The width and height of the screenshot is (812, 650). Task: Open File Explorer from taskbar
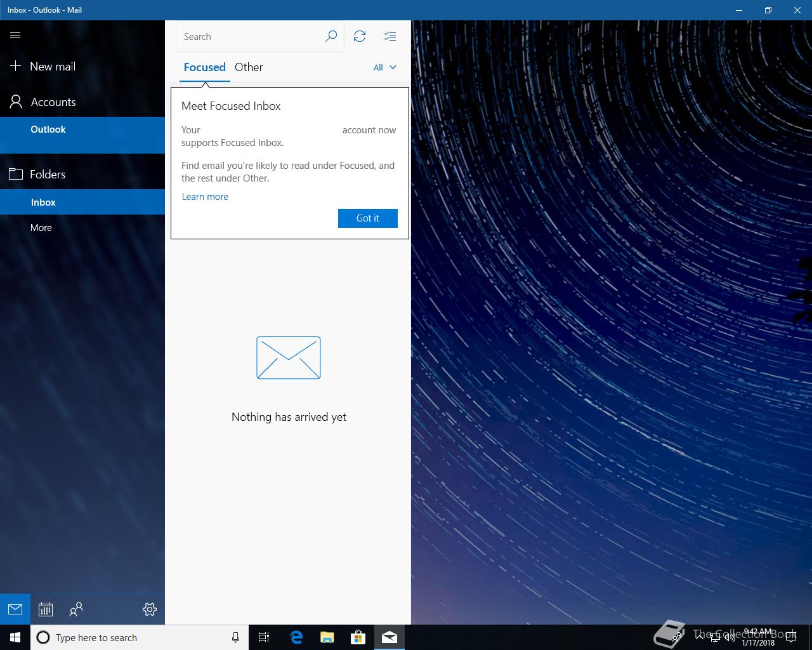327,637
